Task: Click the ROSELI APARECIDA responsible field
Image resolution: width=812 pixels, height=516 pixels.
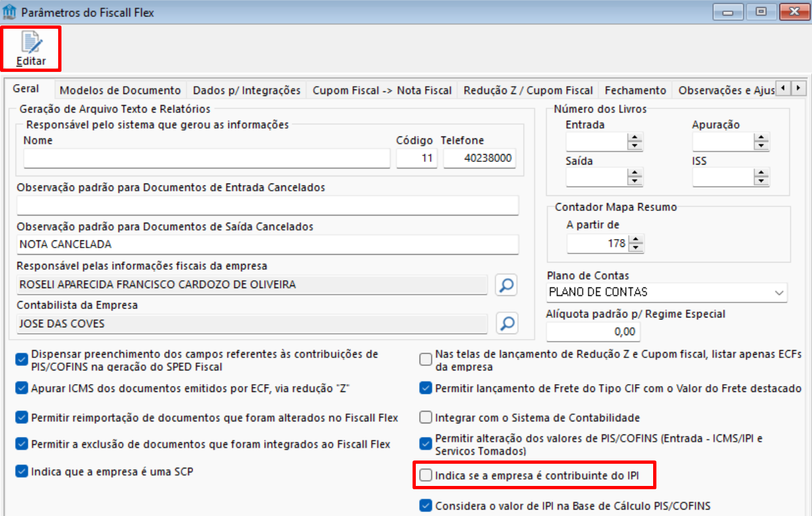Action: point(252,285)
